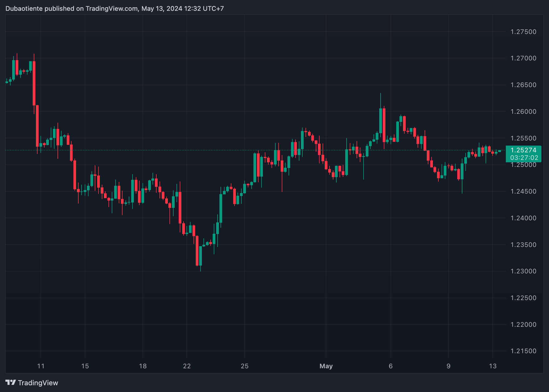Click the 1.22000 price axis label
Image resolution: width=549 pixels, height=392 pixels.
pyautogui.click(x=523, y=325)
